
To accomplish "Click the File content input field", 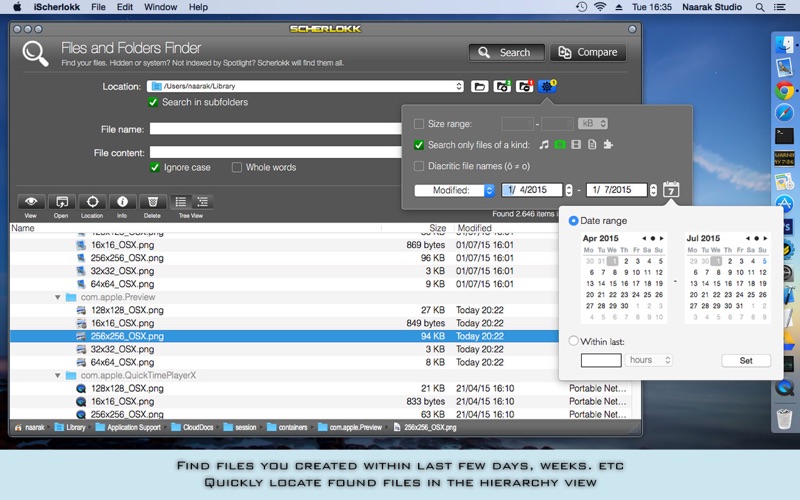I will tap(276, 152).
